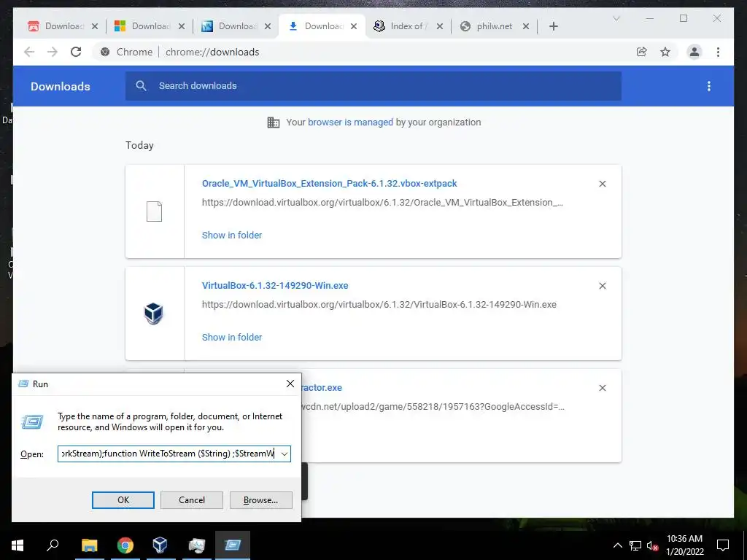Close the first Download tab with red icon
Image resolution: width=747 pixels, height=560 pixels.
pyautogui.click(x=95, y=26)
